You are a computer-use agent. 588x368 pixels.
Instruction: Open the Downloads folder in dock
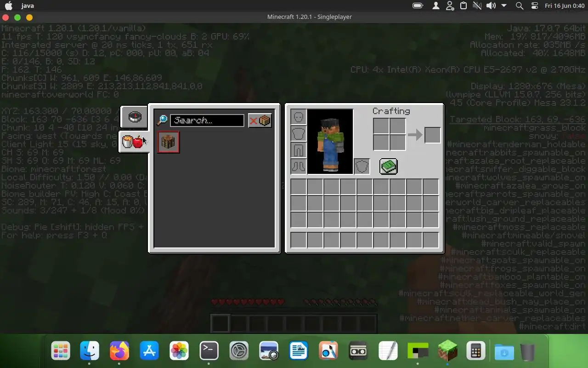(x=504, y=352)
